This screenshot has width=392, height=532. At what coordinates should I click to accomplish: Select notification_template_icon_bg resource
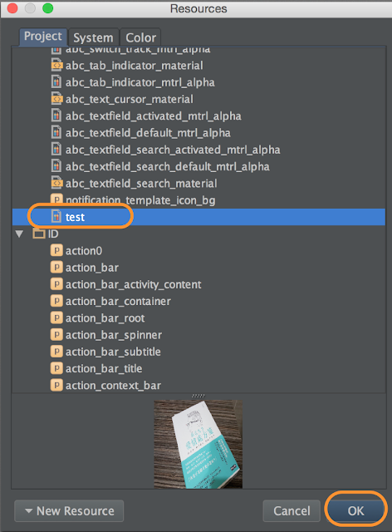coord(140,200)
